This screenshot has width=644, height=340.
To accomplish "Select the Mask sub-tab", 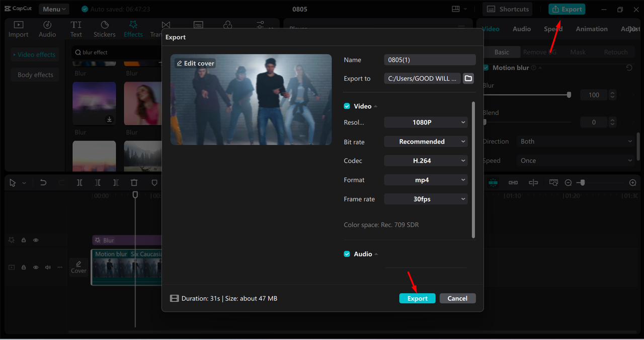I will [x=578, y=52].
